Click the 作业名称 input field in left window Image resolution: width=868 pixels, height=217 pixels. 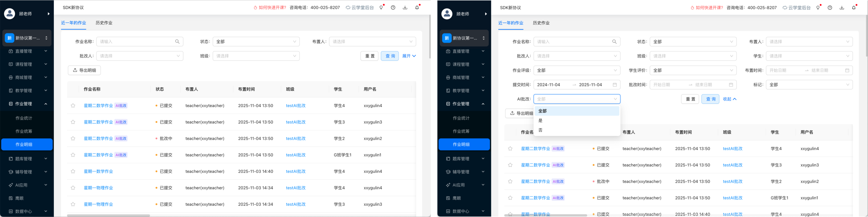click(x=140, y=42)
